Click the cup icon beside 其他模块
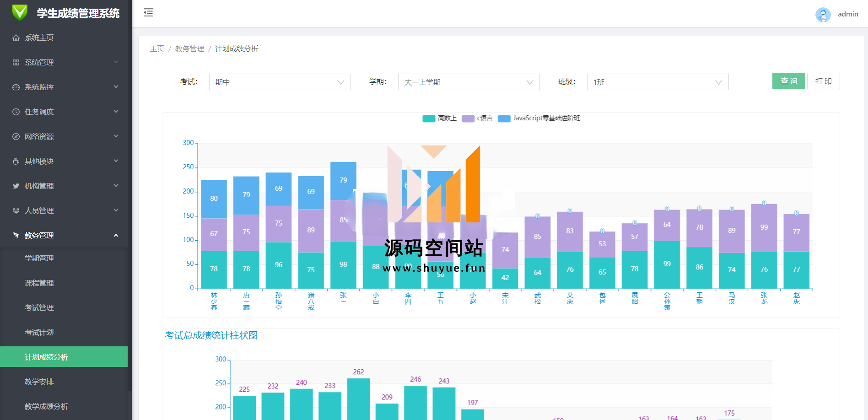This screenshot has height=420, width=868. tap(16, 162)
